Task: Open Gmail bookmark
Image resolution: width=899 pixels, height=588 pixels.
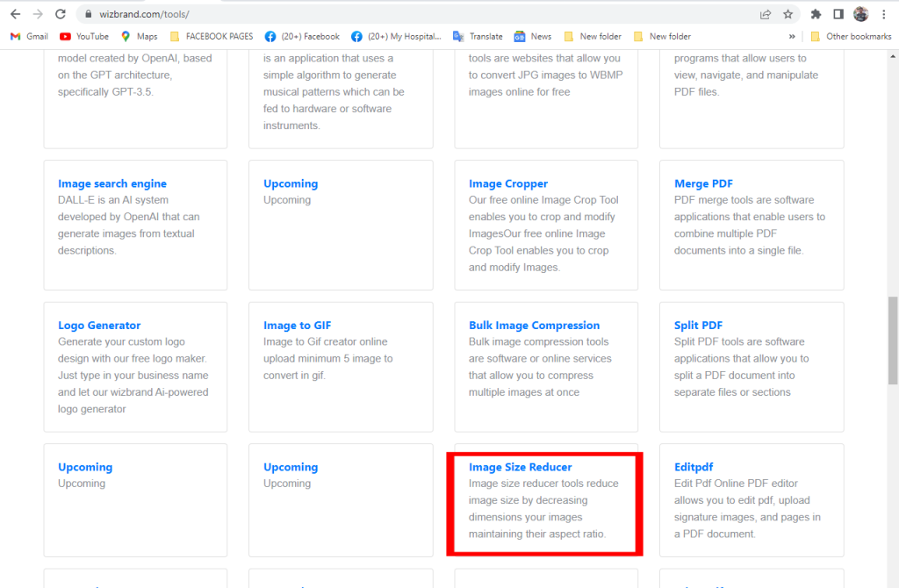Action: pyautogui.click(x=29, y=37)
